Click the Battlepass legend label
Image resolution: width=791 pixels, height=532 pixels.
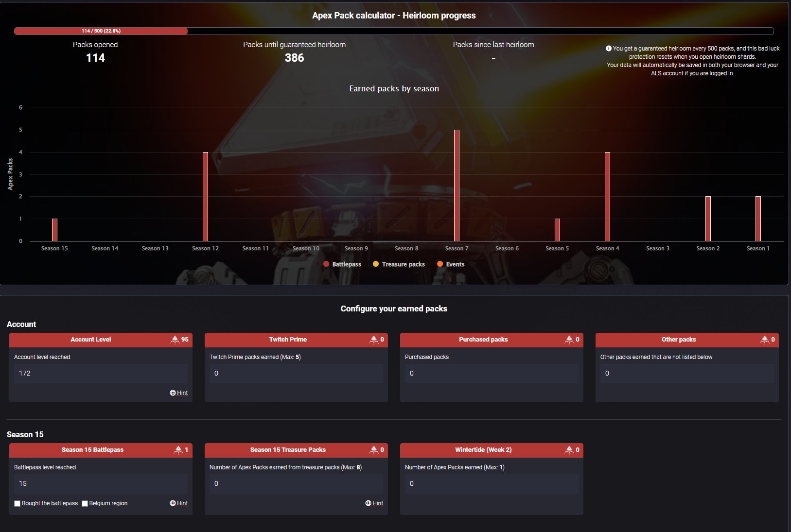pos(347,264)
